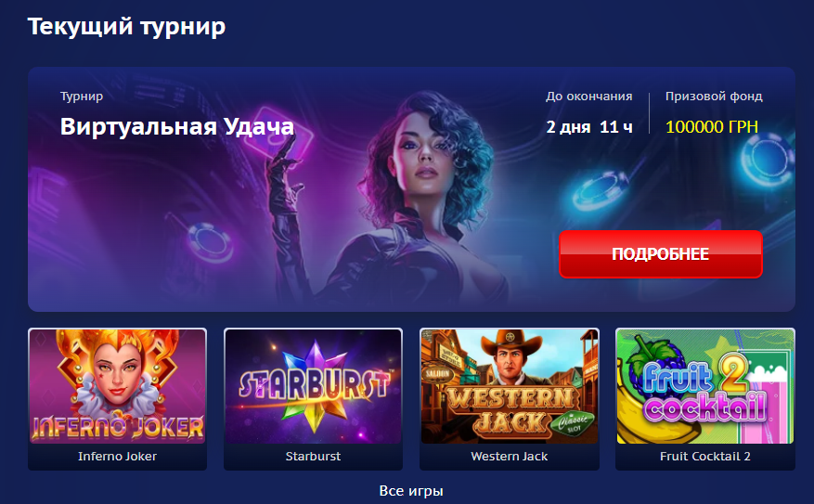Screen dimensions: 814x504
Task: Click the Starburst caption below thumbnail
Action: 313,457
